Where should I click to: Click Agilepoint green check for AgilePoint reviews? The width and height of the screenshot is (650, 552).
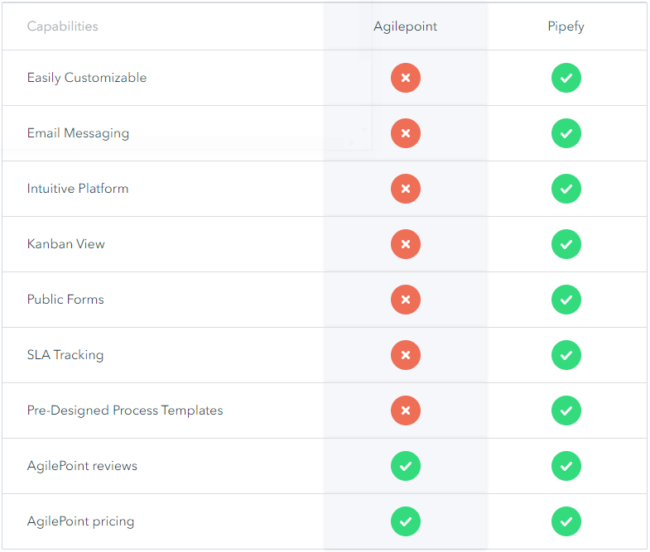tap(405, 466)
